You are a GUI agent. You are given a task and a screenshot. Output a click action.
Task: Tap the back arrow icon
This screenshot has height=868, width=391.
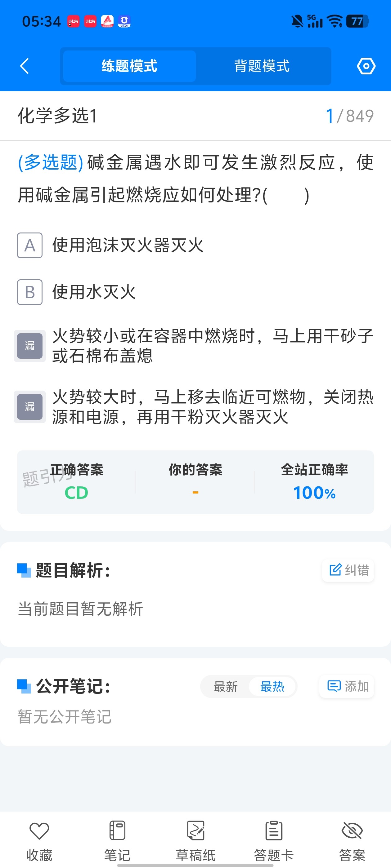point(24,66)
